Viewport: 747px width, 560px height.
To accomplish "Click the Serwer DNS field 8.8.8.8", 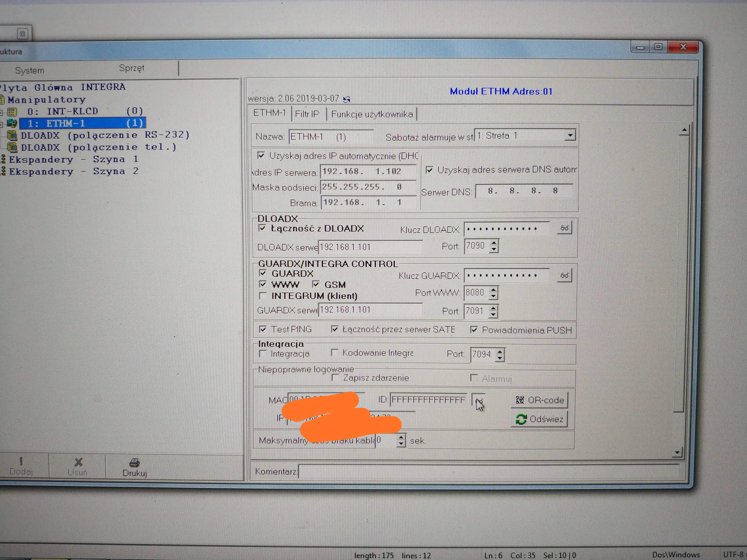I will (x=524, y=191).
